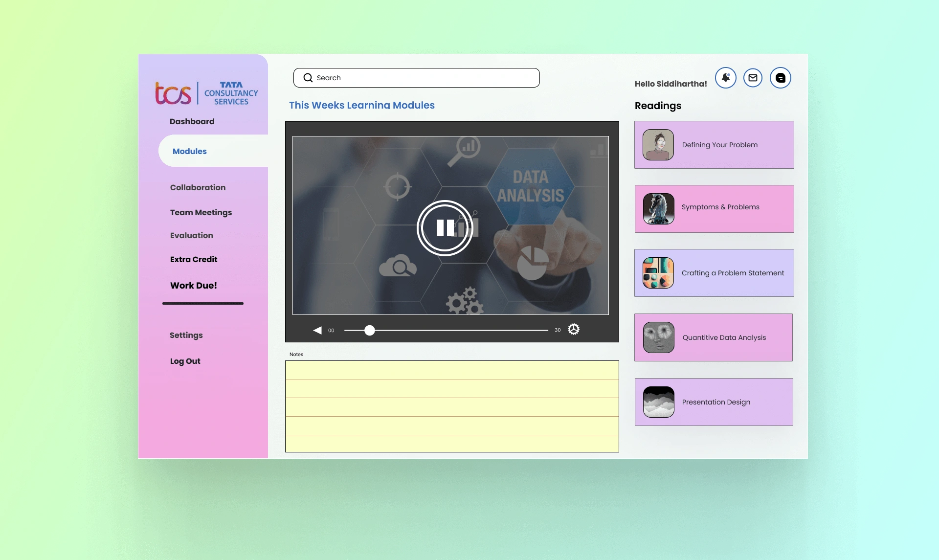Image resolution: width=939 pixels, height=560 pixels.
Task: Click the Presentation Design thumbnail image
Action: click(658, 402)
